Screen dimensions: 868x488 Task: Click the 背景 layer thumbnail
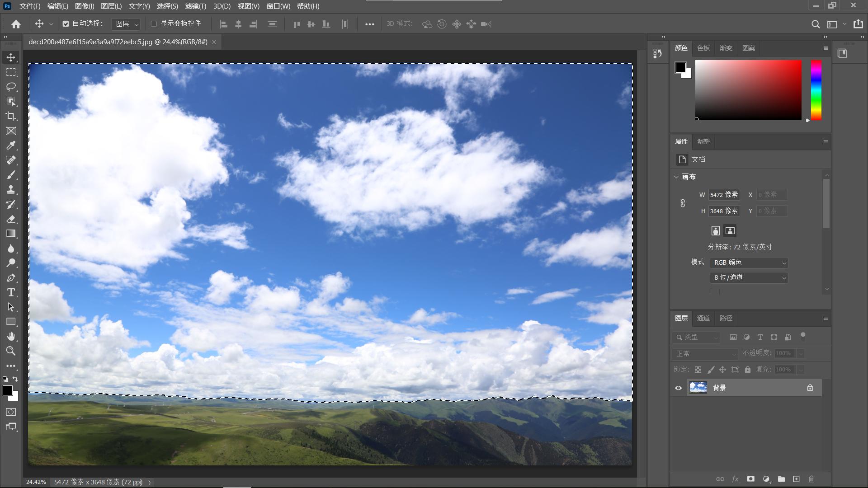click(698, 388)
